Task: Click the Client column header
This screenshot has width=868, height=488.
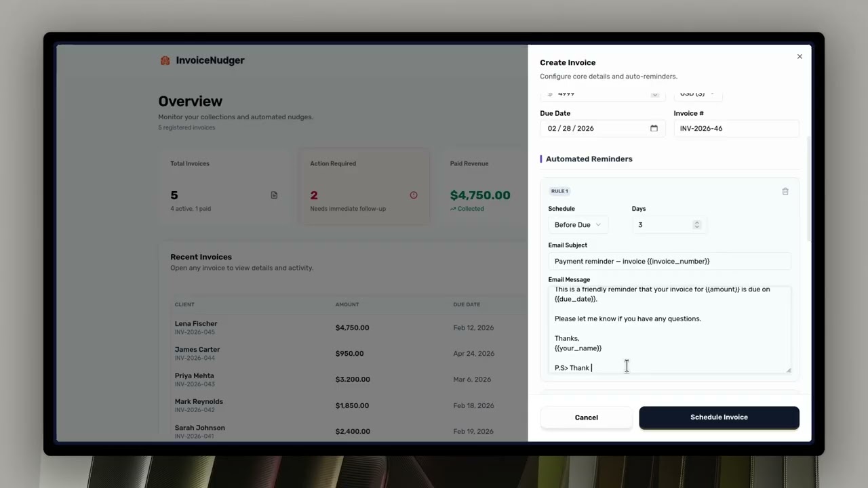Action: click(184, 305)
